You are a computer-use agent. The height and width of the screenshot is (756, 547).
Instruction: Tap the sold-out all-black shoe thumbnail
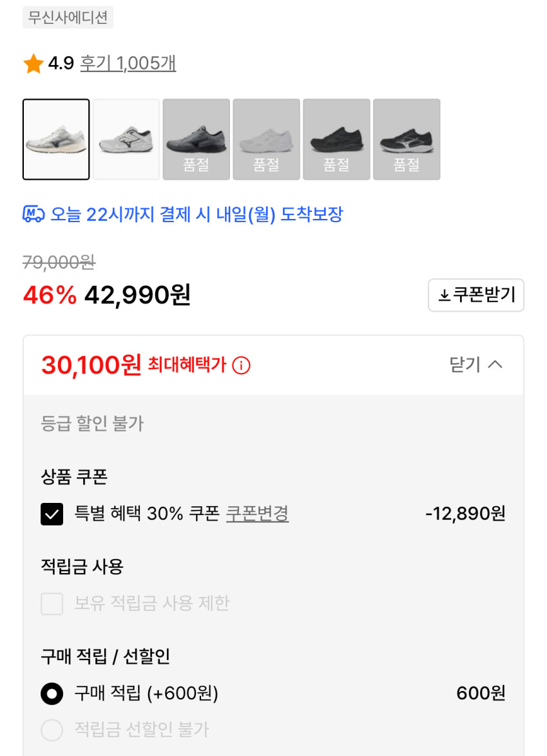coord(336,139)
